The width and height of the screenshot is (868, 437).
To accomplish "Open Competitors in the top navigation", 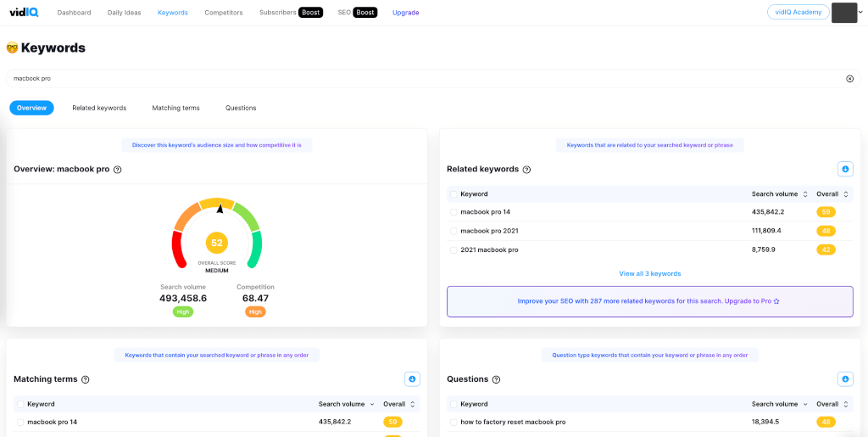I will (224, 13).
